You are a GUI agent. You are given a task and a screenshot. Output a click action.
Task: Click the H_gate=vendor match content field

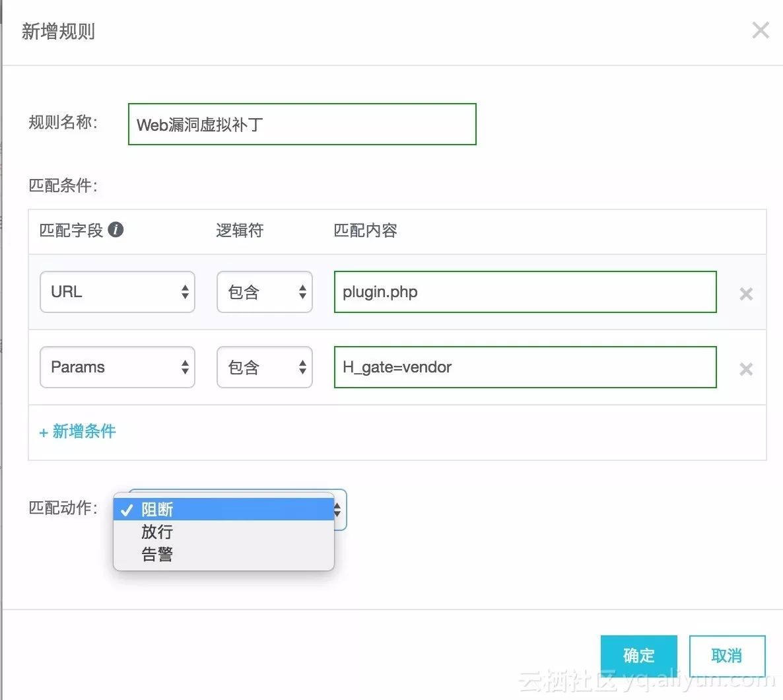pyautogui.click(x=525, y=367)
